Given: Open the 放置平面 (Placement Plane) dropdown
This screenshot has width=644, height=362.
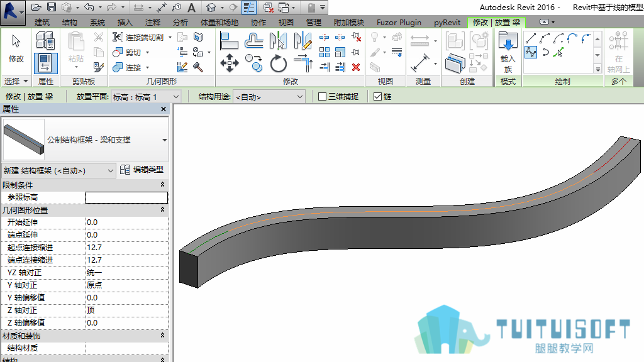Looking at the screenshot, I should 146,97.
